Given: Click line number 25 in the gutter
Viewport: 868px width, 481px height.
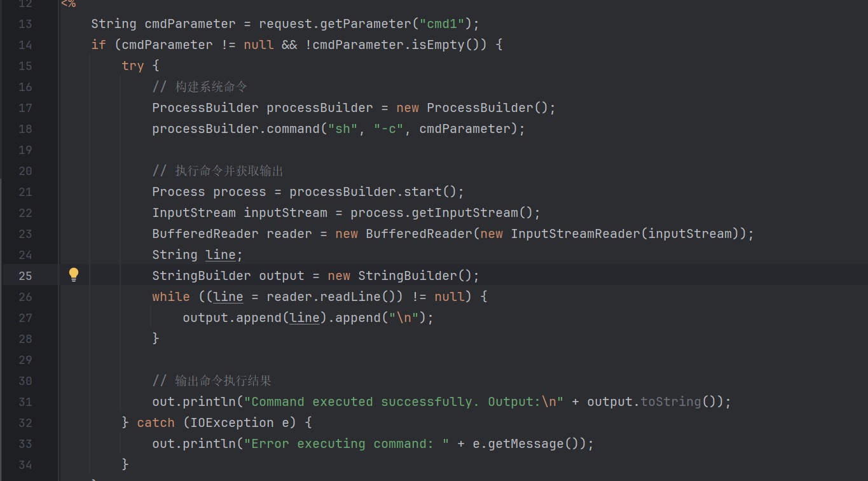Looking at the screenshot, I should tap(25, 276).
